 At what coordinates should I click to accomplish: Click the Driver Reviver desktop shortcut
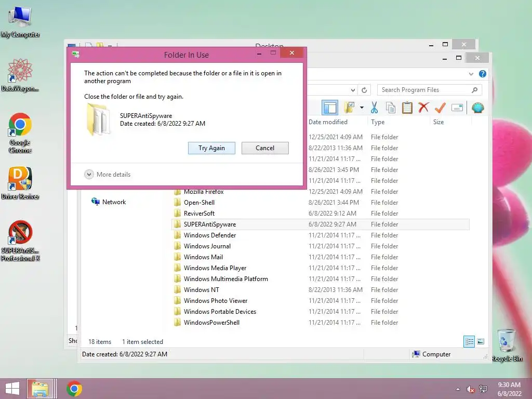pos(20,183)
